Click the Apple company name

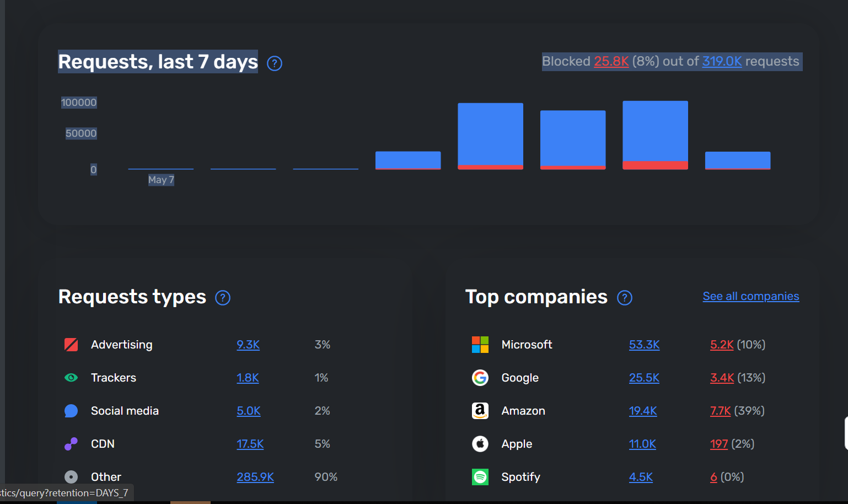point(517,444)
